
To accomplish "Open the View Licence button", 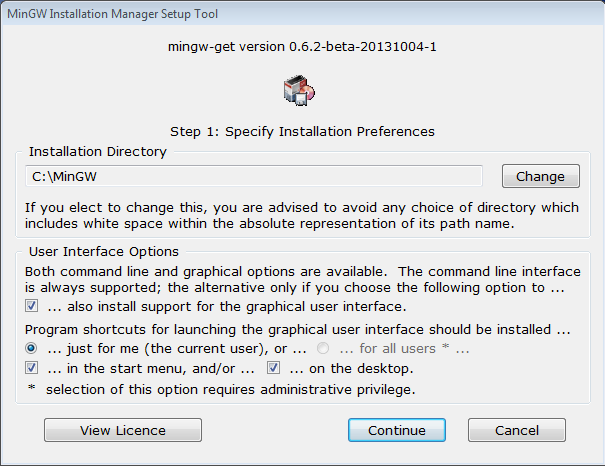I will (123, 430).
